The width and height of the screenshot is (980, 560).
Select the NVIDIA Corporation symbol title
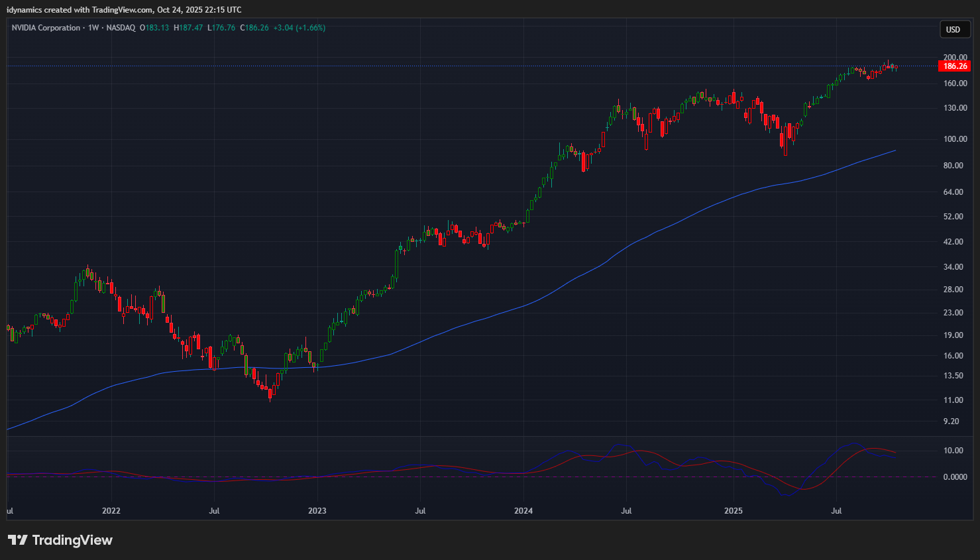pos(46,28)
